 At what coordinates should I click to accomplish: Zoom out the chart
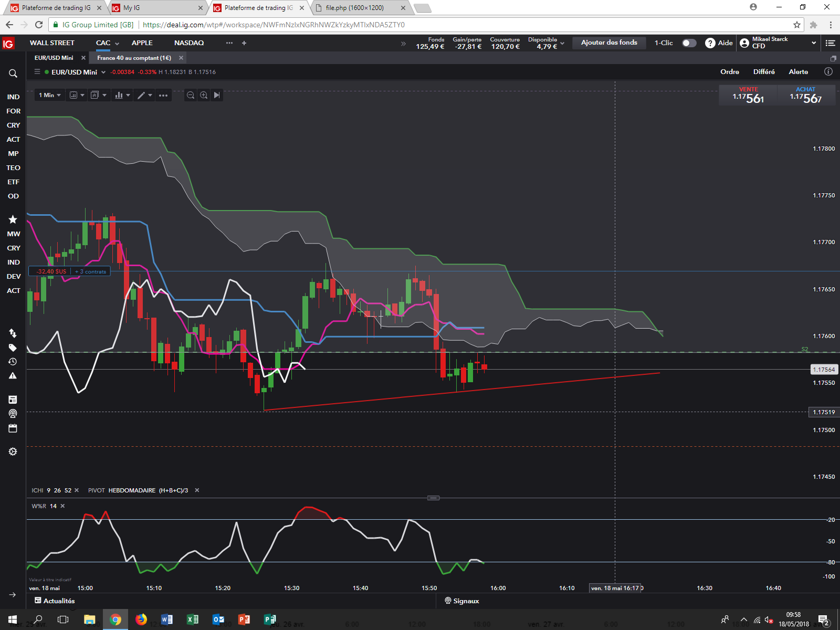point(191,95)
